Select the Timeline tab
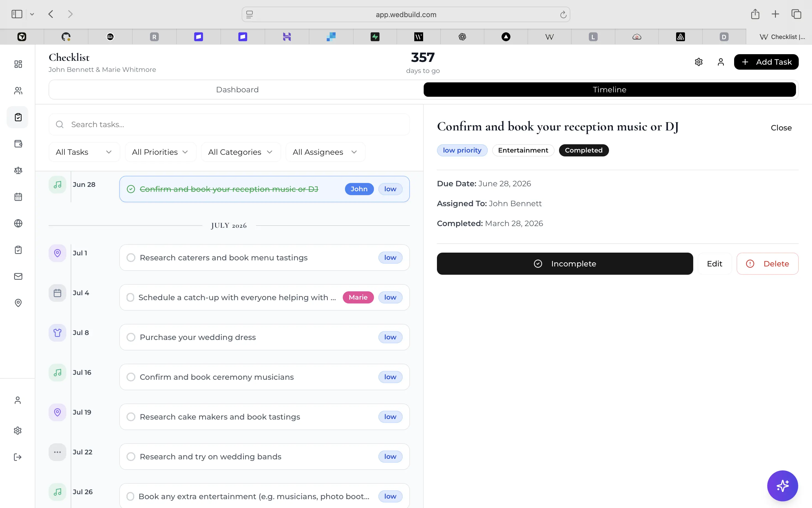 pos(609,90)
